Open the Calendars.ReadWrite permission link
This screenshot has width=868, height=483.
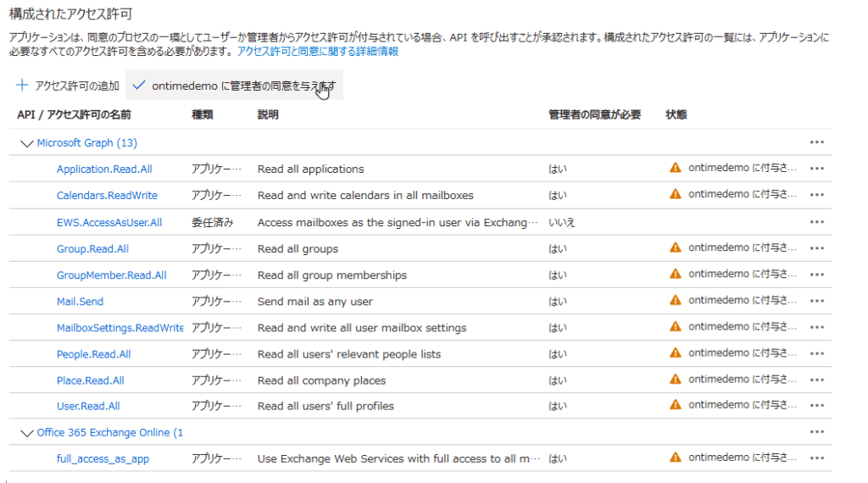click(x=107, y=195)
